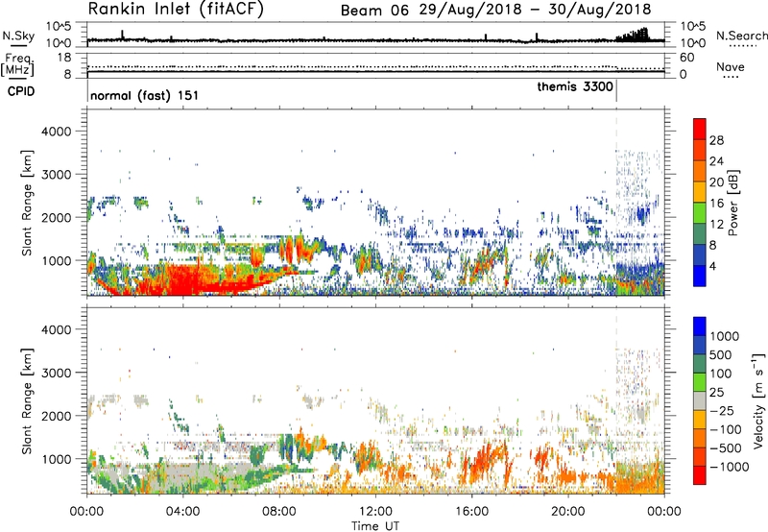Screen dimensions: 768x532
Task: Click the blue bottom segment of power colorbar
Action: pos(700,277)
